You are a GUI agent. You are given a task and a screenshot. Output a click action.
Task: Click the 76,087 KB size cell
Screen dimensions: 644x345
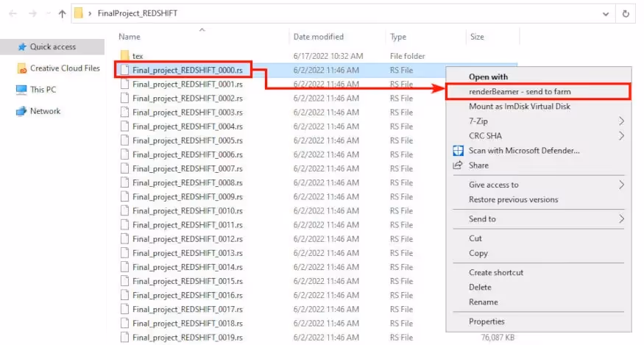(x=498, y=338)
